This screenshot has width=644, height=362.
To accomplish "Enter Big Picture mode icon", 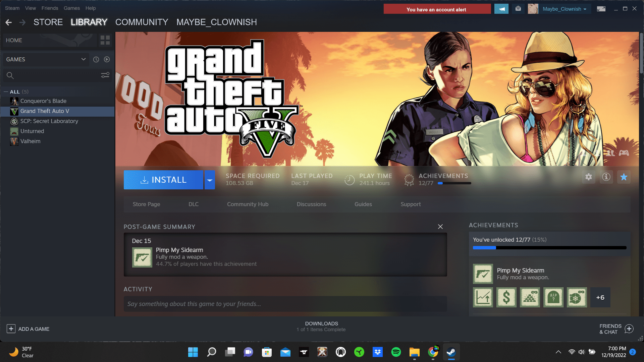I will pos(601,9).
